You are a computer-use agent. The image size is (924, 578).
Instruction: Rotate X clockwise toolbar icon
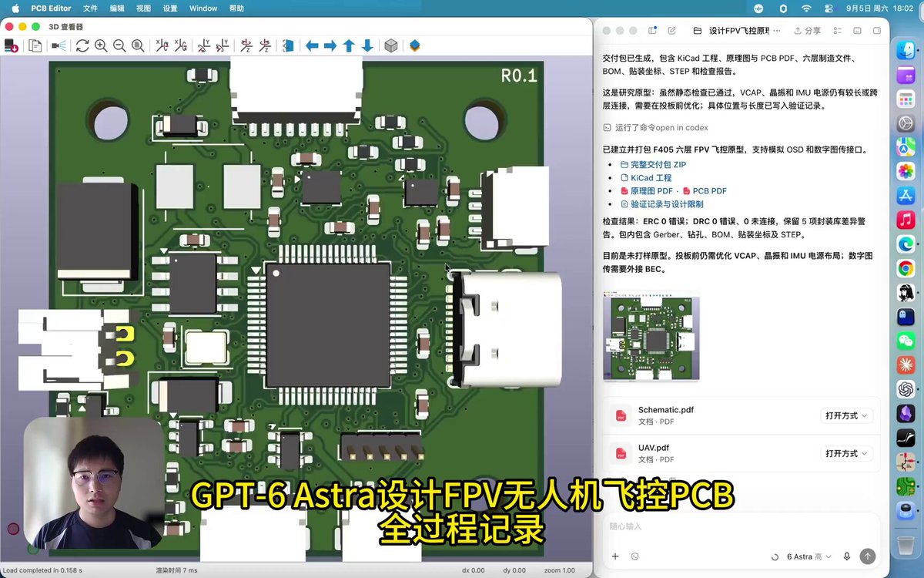(x=162, y=45)
